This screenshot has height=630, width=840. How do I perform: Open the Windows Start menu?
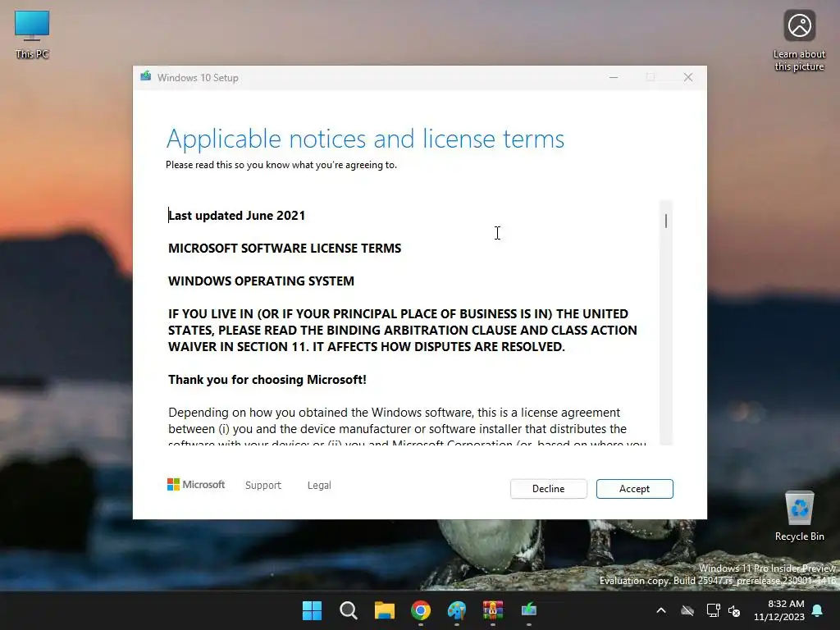[312, 610]
